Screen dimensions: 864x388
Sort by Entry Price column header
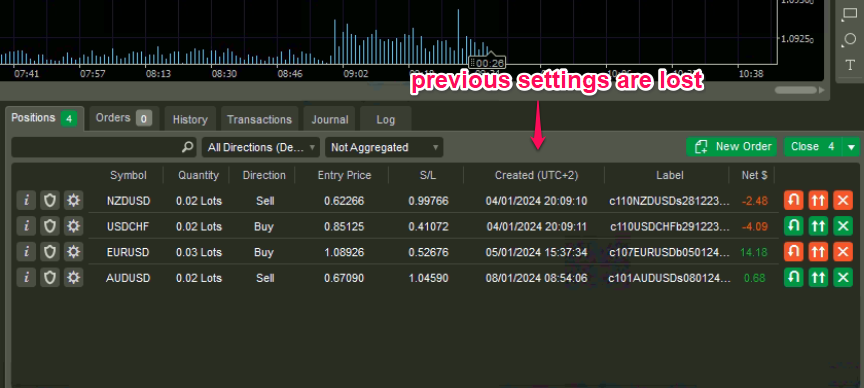point(344,175)
